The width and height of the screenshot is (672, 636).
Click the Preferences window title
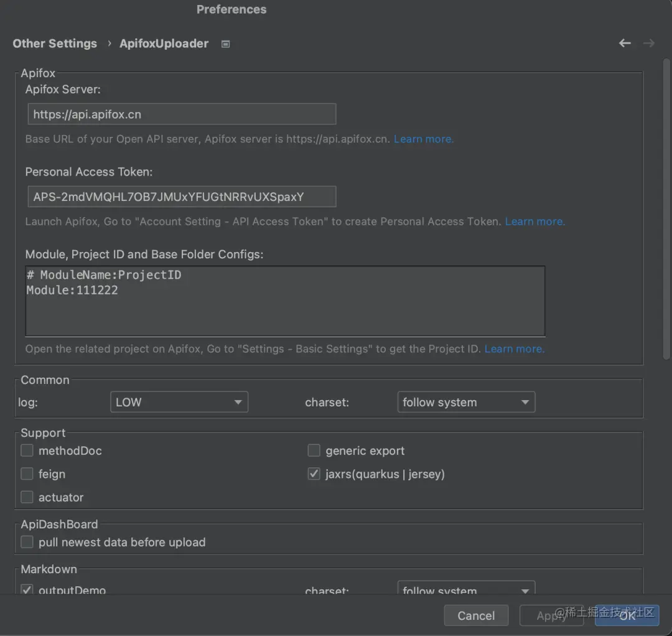point(231,9)
